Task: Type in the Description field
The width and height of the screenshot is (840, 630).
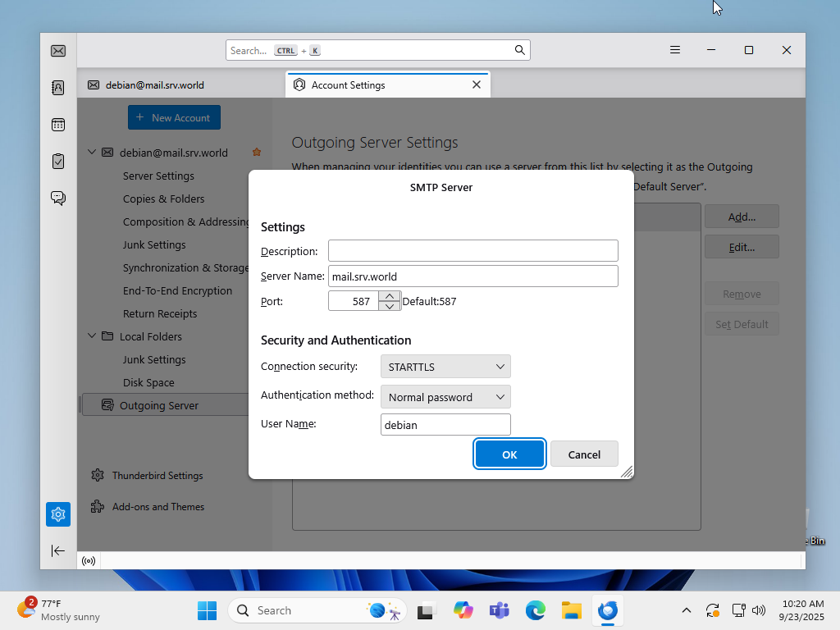Action: click(x=472, y=250)
